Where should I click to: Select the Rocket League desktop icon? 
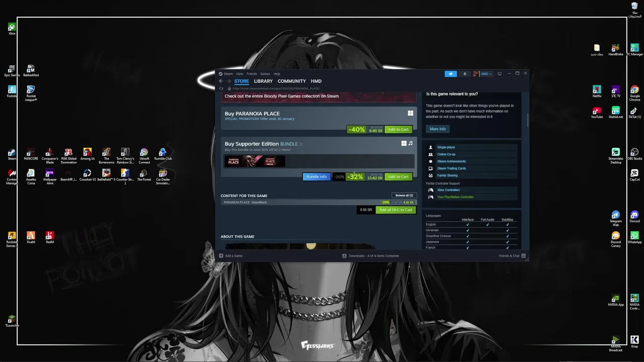point(31,93)
